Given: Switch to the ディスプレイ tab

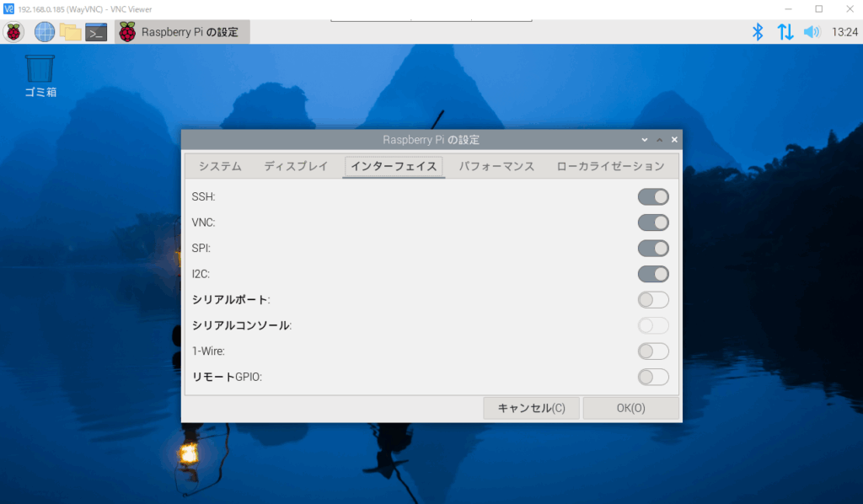Looking at the screenshot, I should [x=296, y=166].
